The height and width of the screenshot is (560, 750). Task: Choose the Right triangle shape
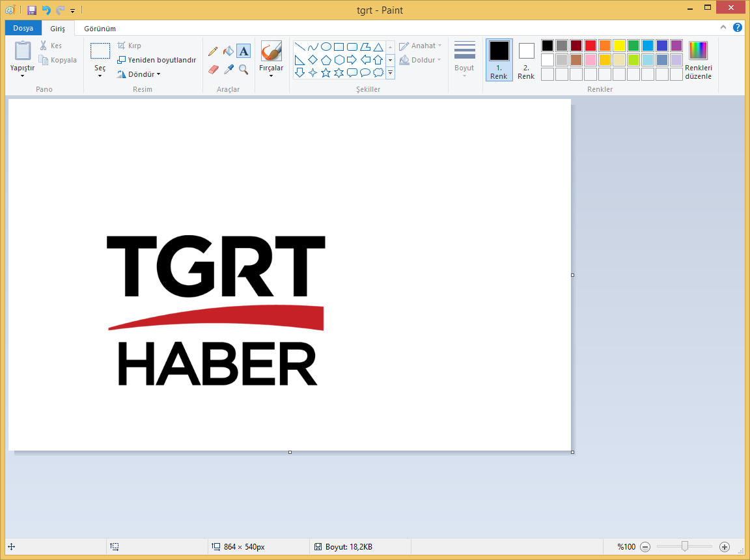click(x=300, y=60)
